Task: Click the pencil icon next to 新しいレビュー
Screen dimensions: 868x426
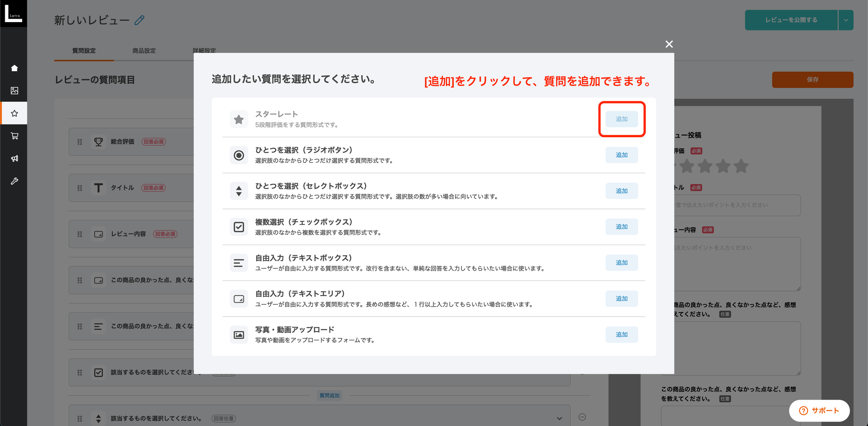Action: [x=139, y=20]
